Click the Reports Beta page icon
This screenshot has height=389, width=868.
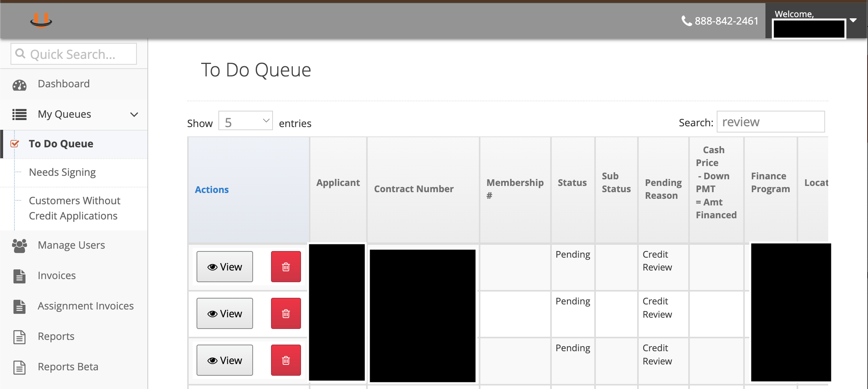click(x=19, y=367)
